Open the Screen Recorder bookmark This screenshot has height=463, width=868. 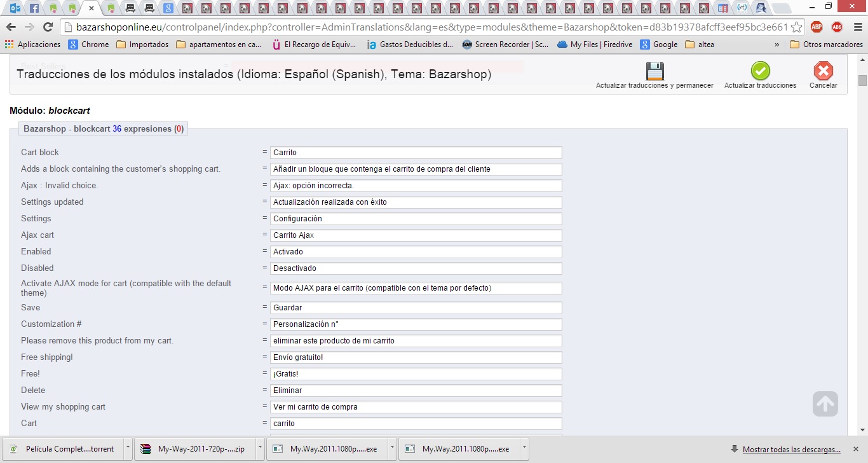tap(505, 45)
